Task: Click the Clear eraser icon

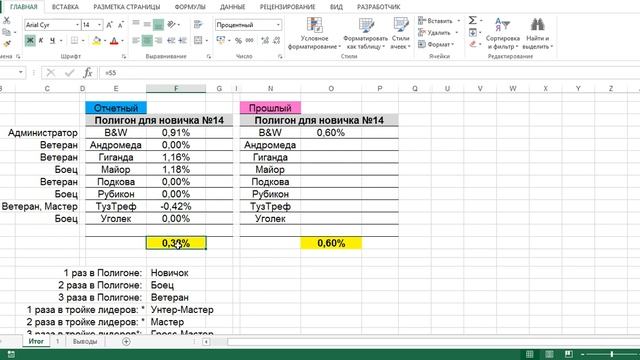Action: point(473,44)
